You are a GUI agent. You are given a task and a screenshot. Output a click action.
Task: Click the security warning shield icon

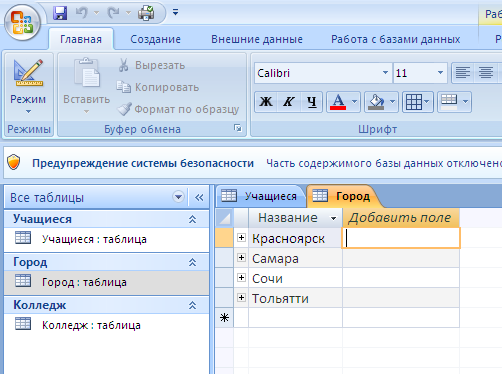[x=14, y=162]
